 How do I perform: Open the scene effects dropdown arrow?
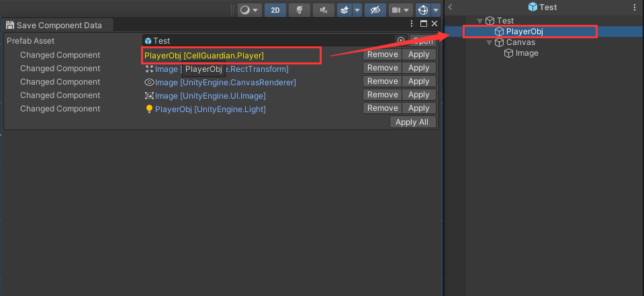click(357, 10)
